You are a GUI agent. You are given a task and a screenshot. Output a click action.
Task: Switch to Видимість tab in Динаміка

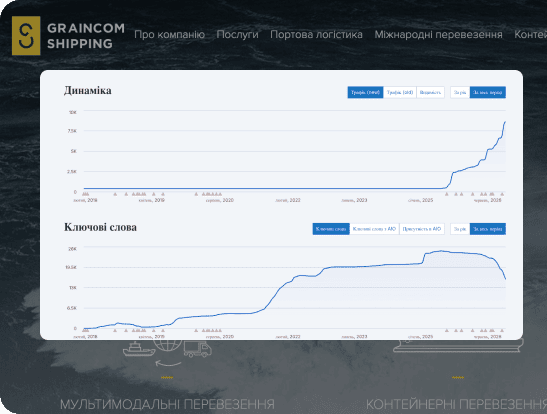click(430, 92)
